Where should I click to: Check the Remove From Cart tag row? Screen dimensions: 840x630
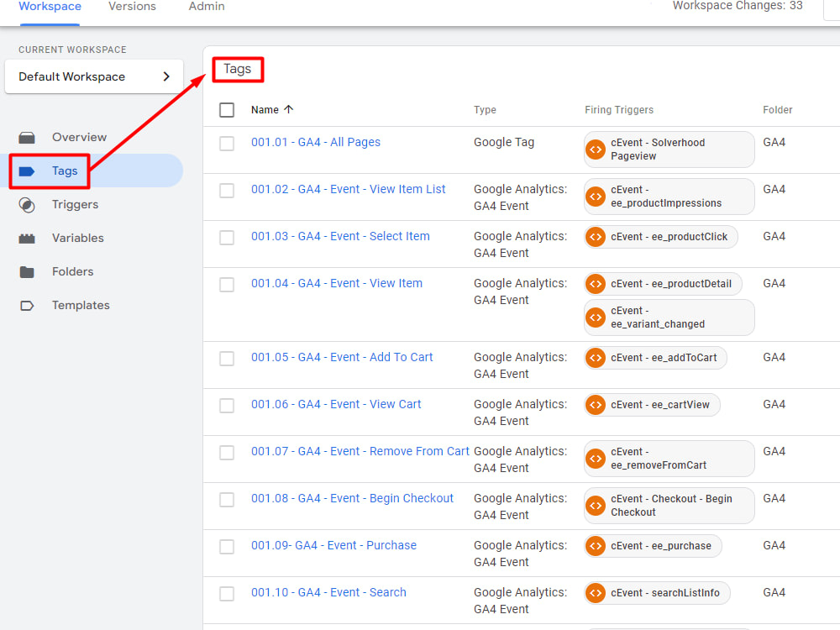point(227,453)
